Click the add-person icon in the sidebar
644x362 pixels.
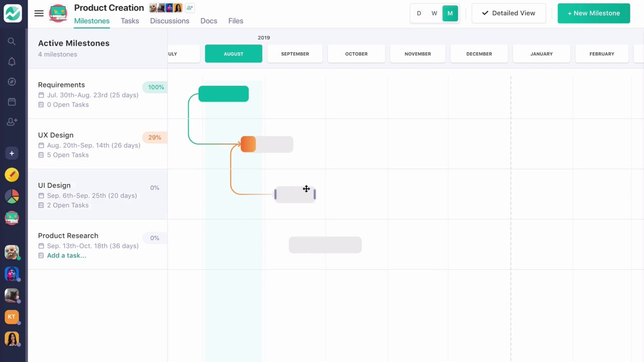[x=12, y=122]
